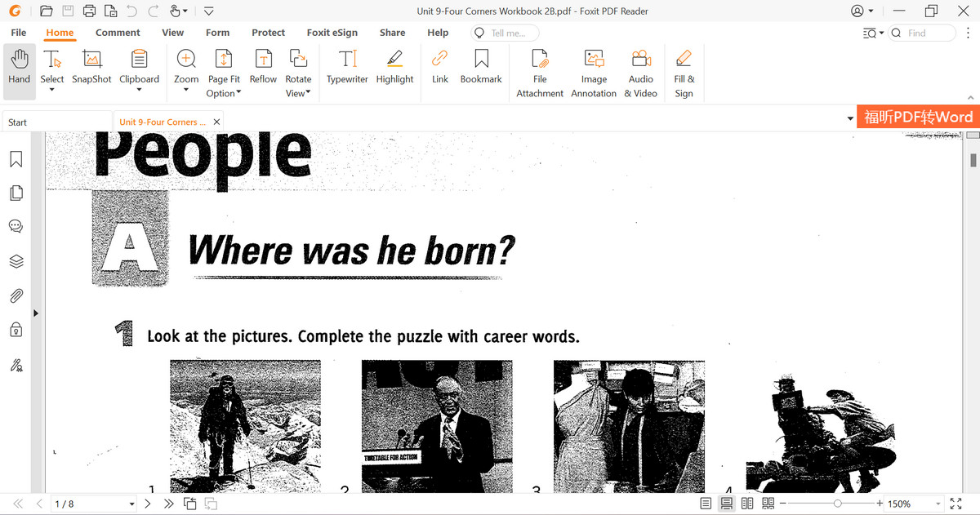This screenshot has width=980, height=515.
Task: Switch to the Comment ribbon tab
Action: pyautogui.click(x=118, y=33)
